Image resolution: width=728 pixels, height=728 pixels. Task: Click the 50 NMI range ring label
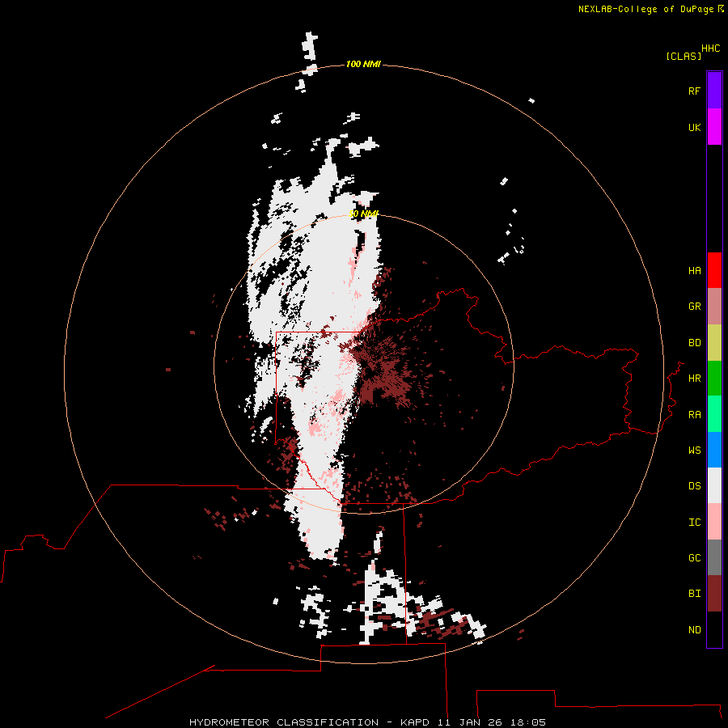363,214
